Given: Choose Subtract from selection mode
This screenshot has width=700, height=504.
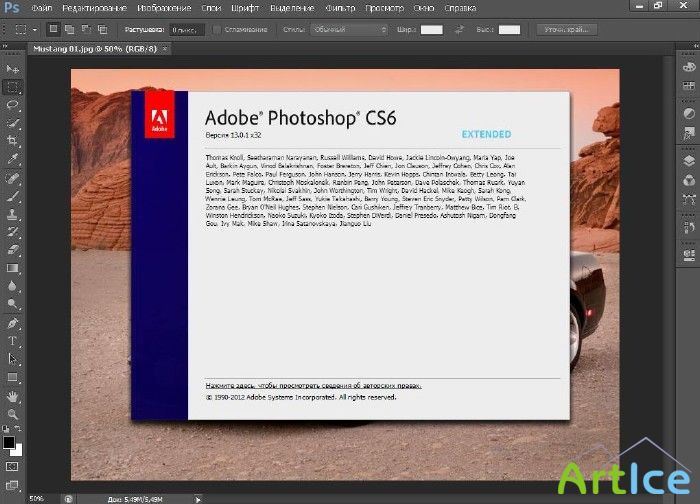Looking at the screenshot, I should 86,29.
